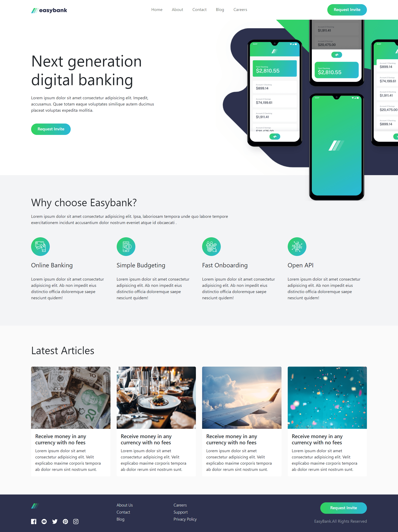The width and height of the screenshot is (398, 532).
Task: Click the Home navigation tab
Action: pos(156,10)
